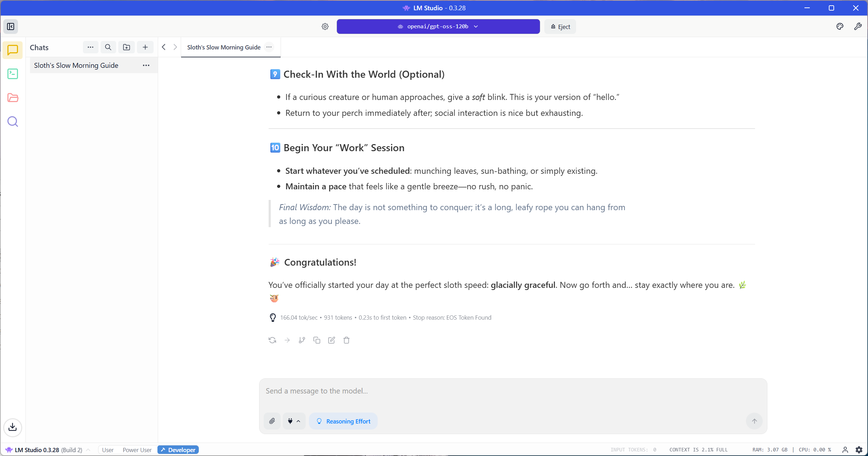
Task: Attach a file with paperclip icon
Action: [272, 421]
